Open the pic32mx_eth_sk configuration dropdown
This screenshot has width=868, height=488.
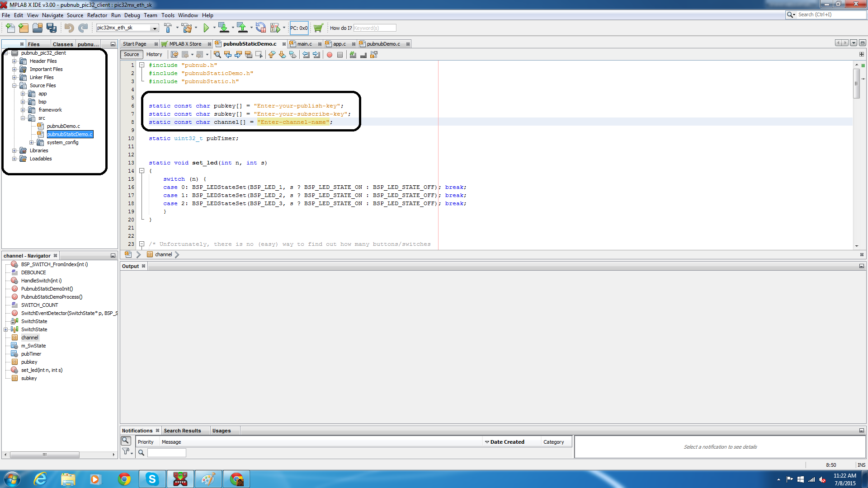click(155, 28)
